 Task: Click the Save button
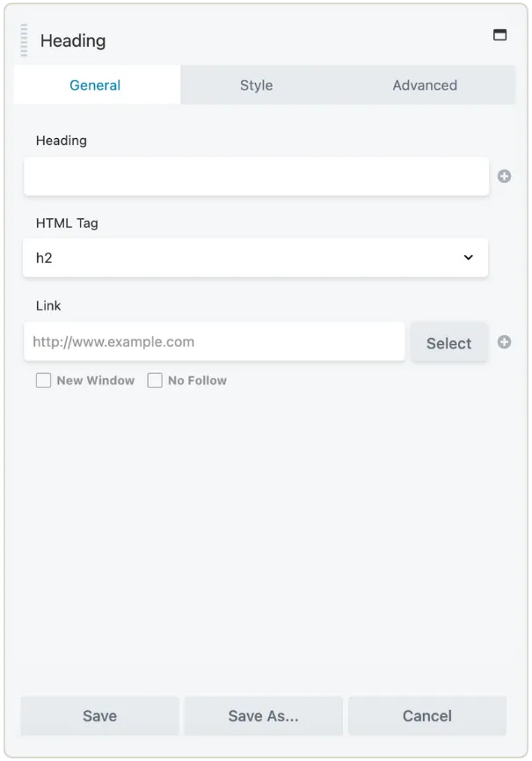click(99, 715)
